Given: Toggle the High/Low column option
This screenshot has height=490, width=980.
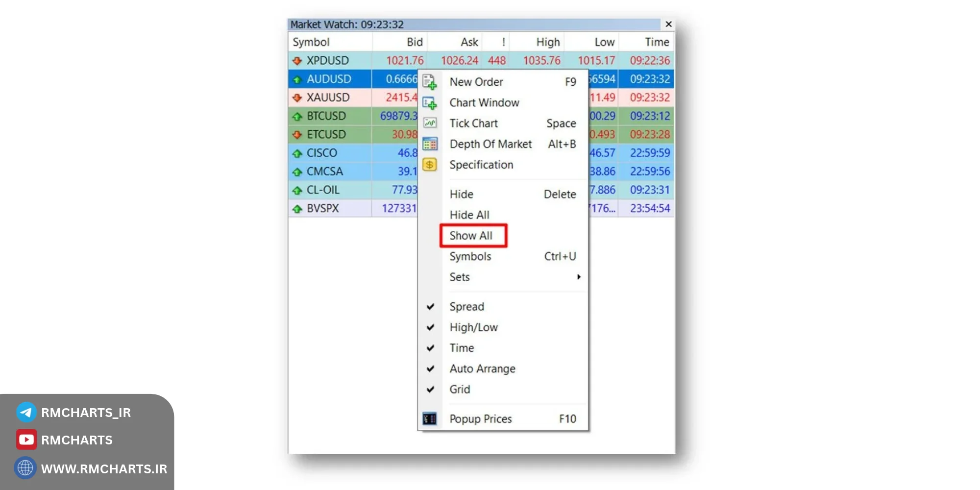Looking at the screenshot, I should click(503, 327).
